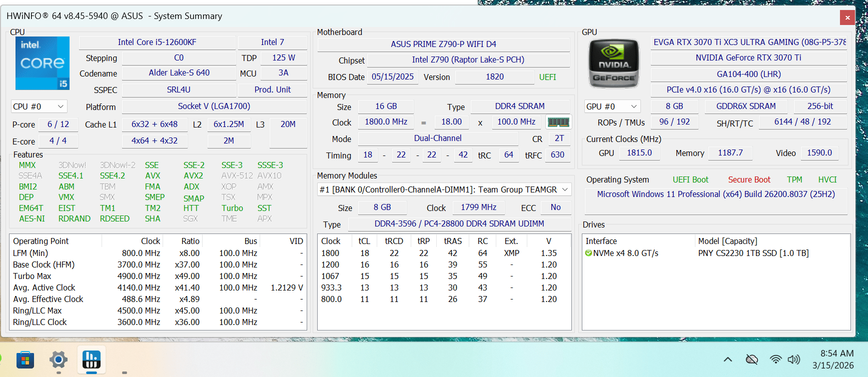Open the CPU #0 selector dropdown
Viewport: 868px width, 377px height.
39,106
